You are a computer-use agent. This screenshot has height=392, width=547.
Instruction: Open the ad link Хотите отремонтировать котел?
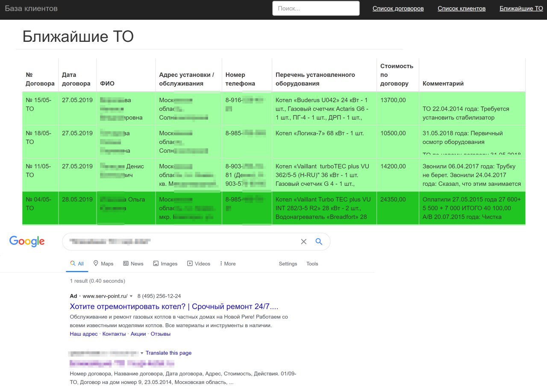click(x=174, y=307)
